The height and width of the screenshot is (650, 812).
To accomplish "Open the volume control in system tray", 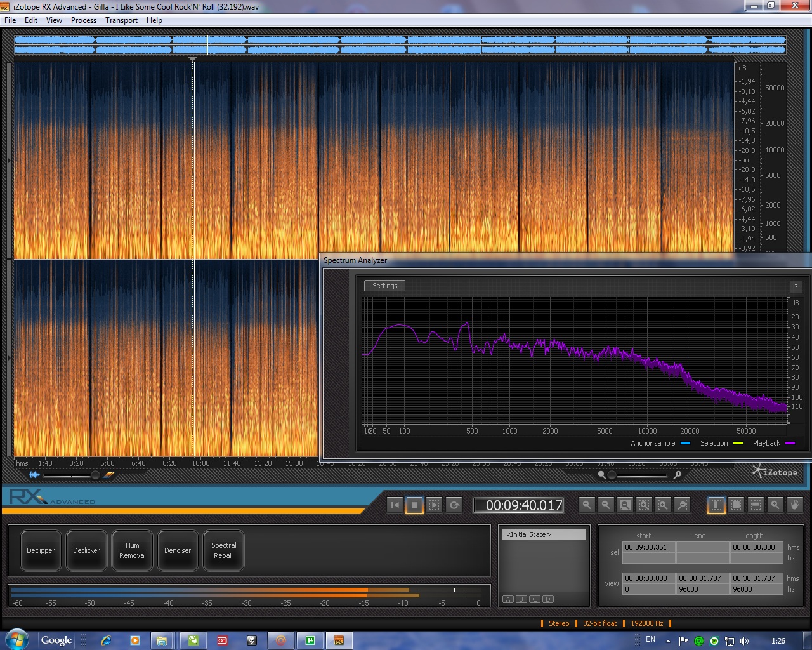I will point(744,640).
